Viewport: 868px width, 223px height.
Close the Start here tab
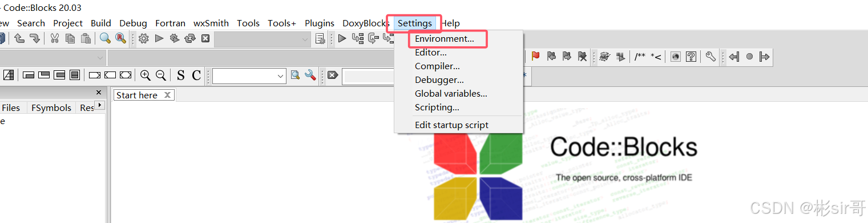(167, 95)
